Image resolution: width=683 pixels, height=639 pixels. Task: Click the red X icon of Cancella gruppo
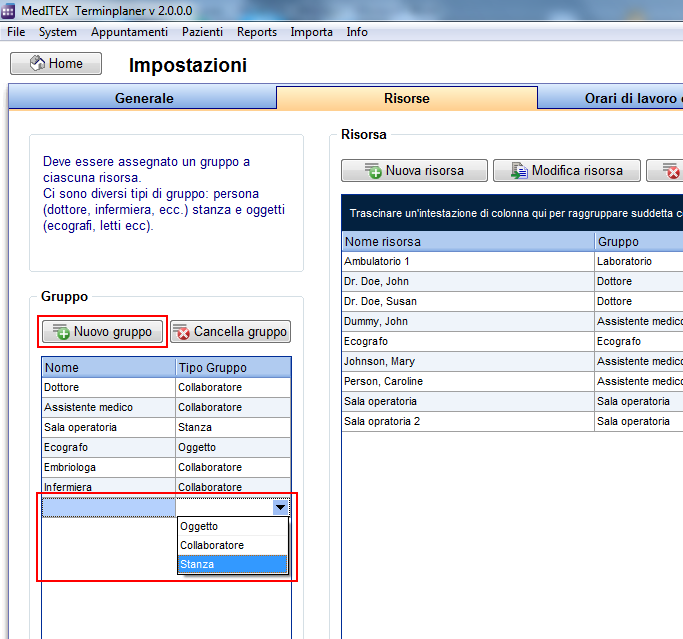click(x=182, y=332)
